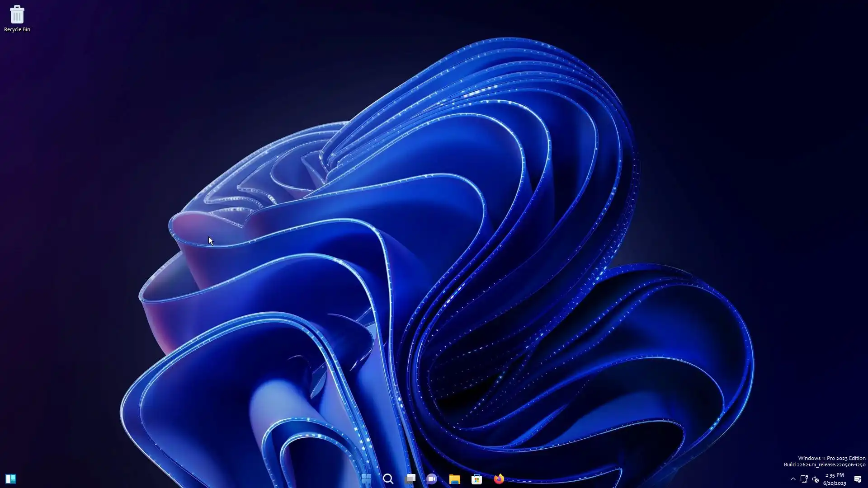Image resolution: width=868 pixels, height=488 pixels.
Task: Click Show Desktop sliver at taskbar end
Action: pyautogui.click(x=867, y=479)
